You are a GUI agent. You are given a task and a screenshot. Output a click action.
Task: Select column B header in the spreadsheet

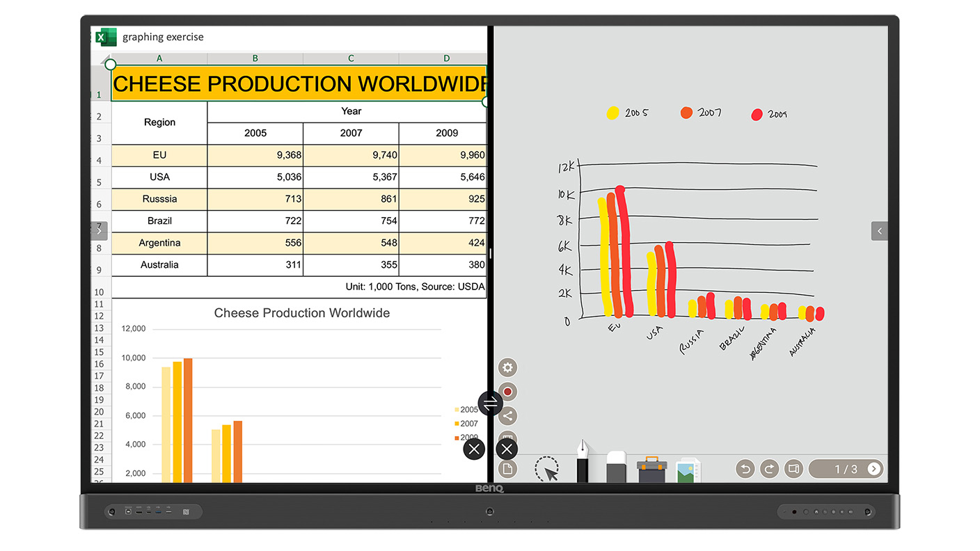(255, 58)
